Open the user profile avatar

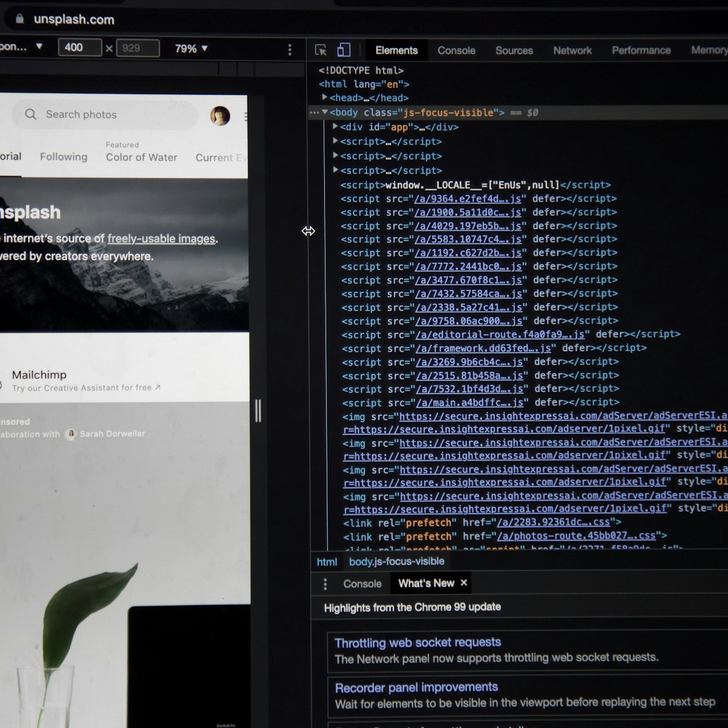(220, 115)
